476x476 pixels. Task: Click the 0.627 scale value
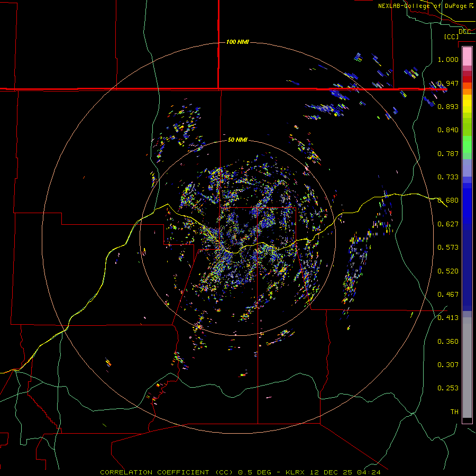click(x=448, y=224)
